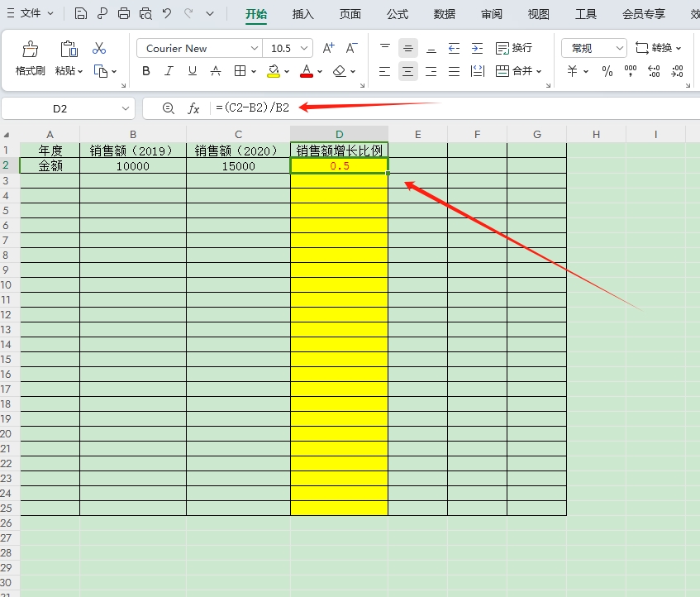
Task: Undo the last action
Action: (x=167, y=14)
